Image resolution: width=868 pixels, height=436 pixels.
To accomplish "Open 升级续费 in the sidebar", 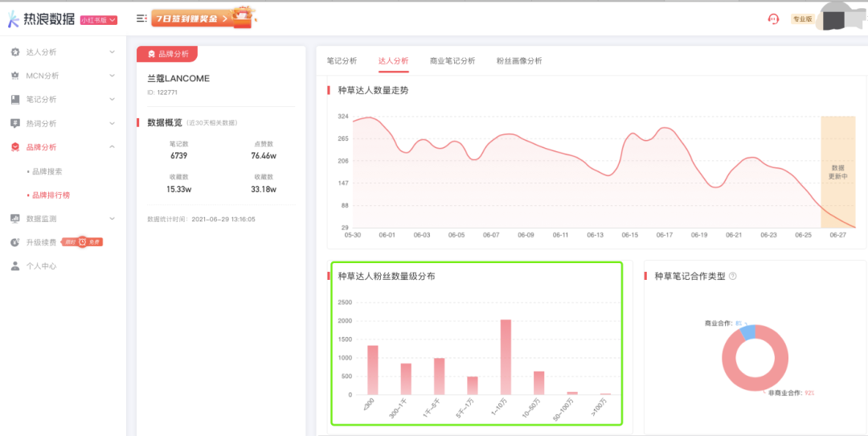I will pyautogui.click(x=41, y=243).
